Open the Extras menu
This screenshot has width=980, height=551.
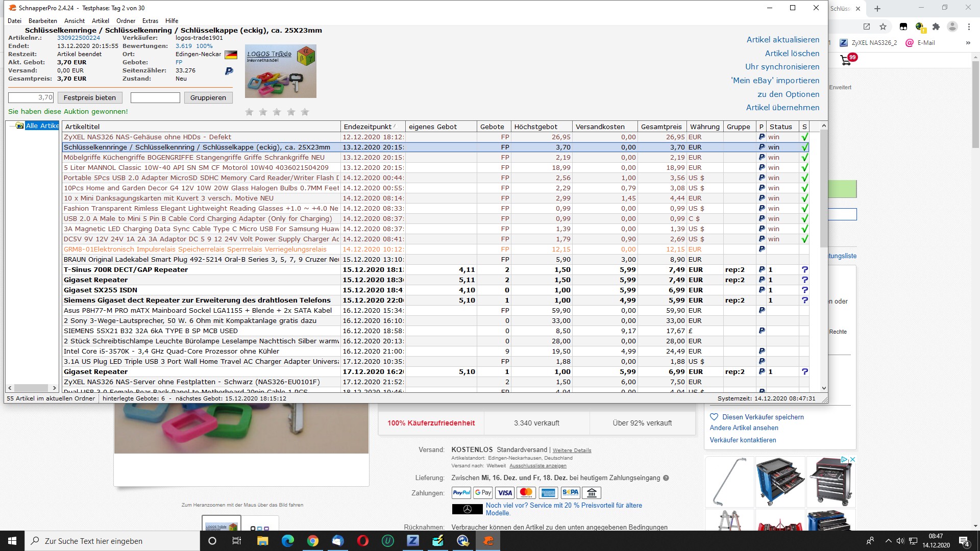[x=150, y=21]
